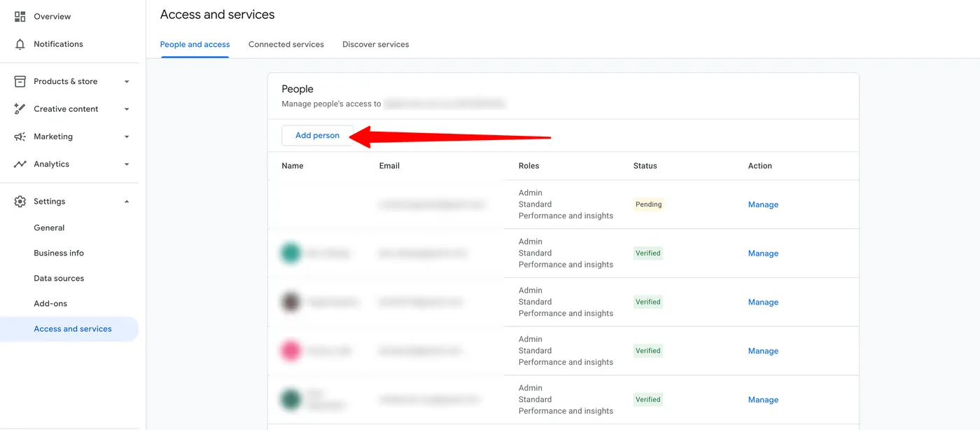This screenshot has width=980, height=430.
Task: Click the Marketing sidebar label
Action: click(53, 137)
